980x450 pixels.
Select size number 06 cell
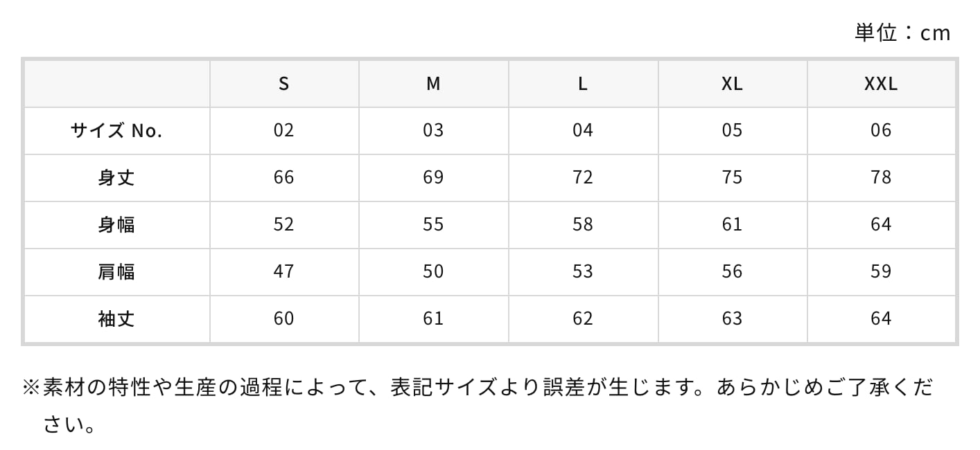tap(881, 130)
